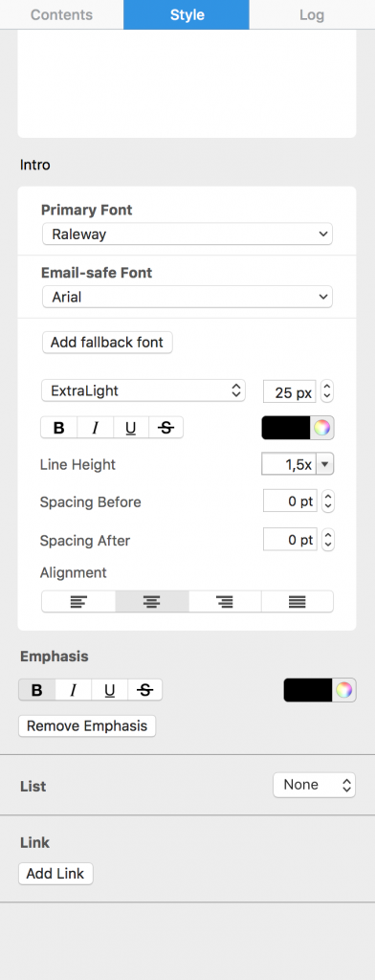Toggle strikethrough under Emphasis

click(x=145, y=690)
